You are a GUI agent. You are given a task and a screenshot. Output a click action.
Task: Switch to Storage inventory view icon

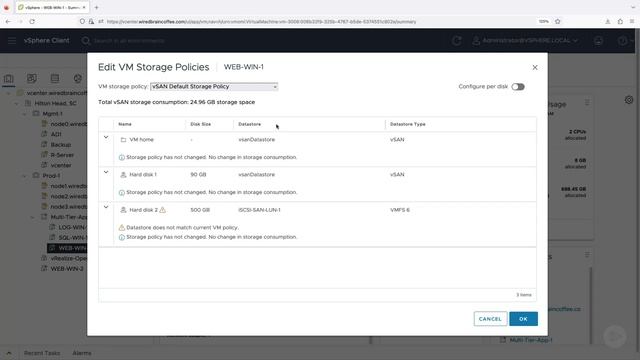55,78
